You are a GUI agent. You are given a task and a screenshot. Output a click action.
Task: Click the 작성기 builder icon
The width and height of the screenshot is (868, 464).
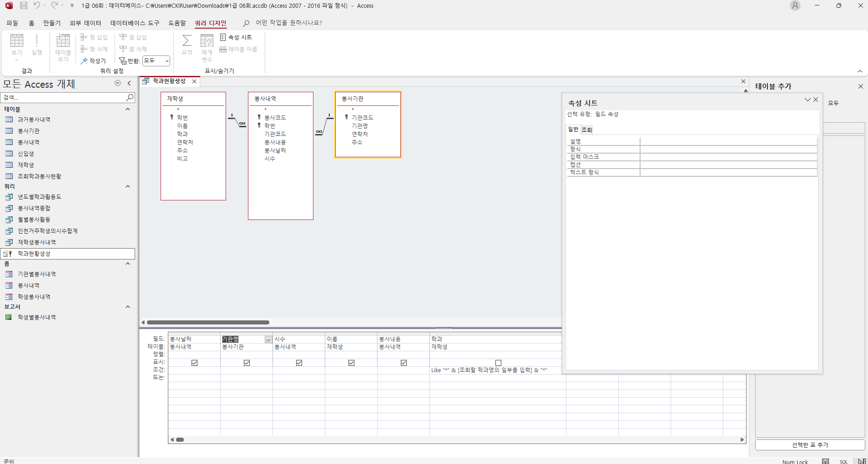point(93,61)
